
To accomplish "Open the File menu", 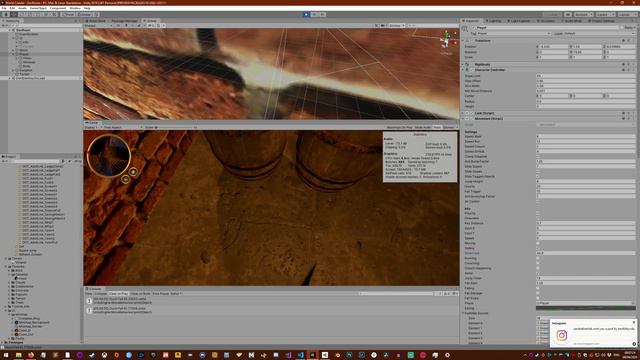I will pyautogui.click(x=4, y=8).
